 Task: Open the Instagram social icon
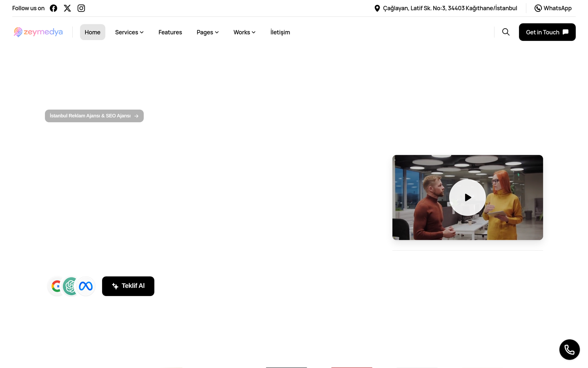[81, 8]
